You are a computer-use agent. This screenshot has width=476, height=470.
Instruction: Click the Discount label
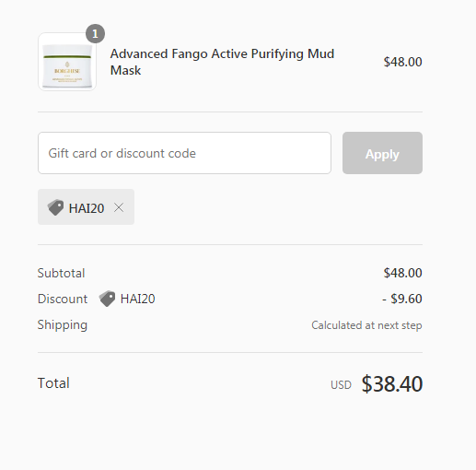point(63,299)
